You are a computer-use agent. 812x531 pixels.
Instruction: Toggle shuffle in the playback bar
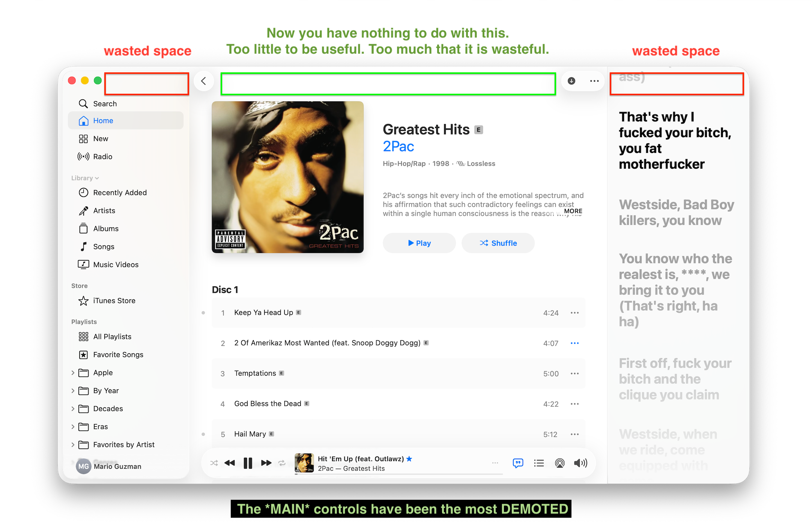(x=214, y=463)
